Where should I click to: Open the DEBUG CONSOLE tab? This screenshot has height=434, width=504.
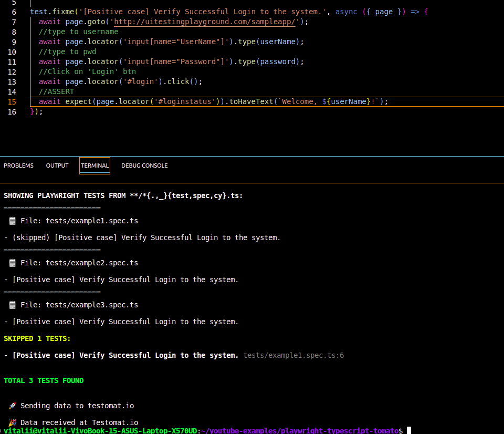(144, 166)
